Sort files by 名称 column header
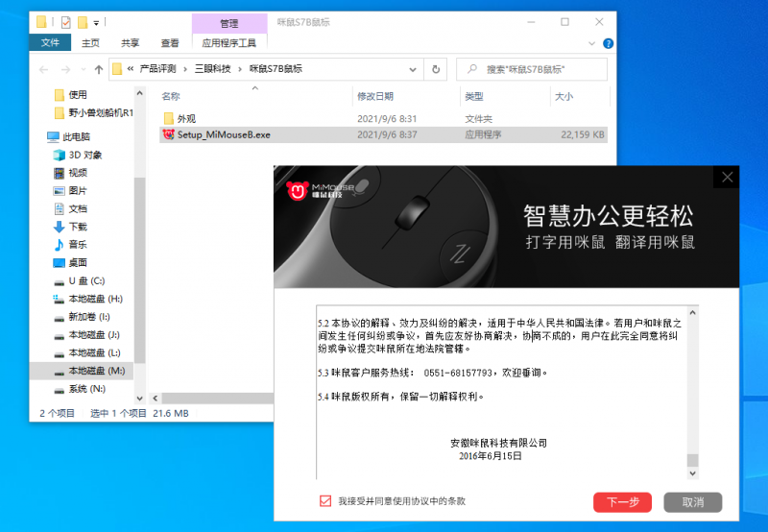 coord(171,96)
